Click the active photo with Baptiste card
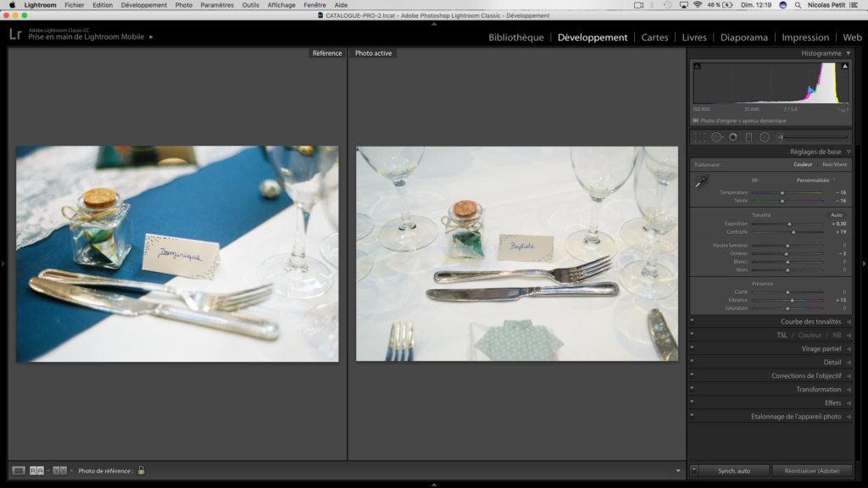The height and width of the screenshot is (488, 868). pyautogui.click(x=517, y=254)
